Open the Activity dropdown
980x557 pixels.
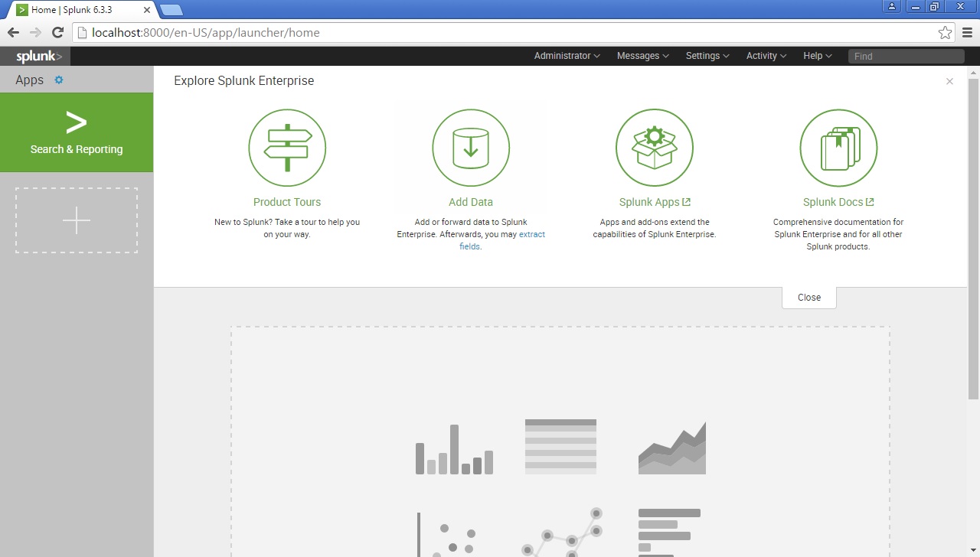(765, 55)
